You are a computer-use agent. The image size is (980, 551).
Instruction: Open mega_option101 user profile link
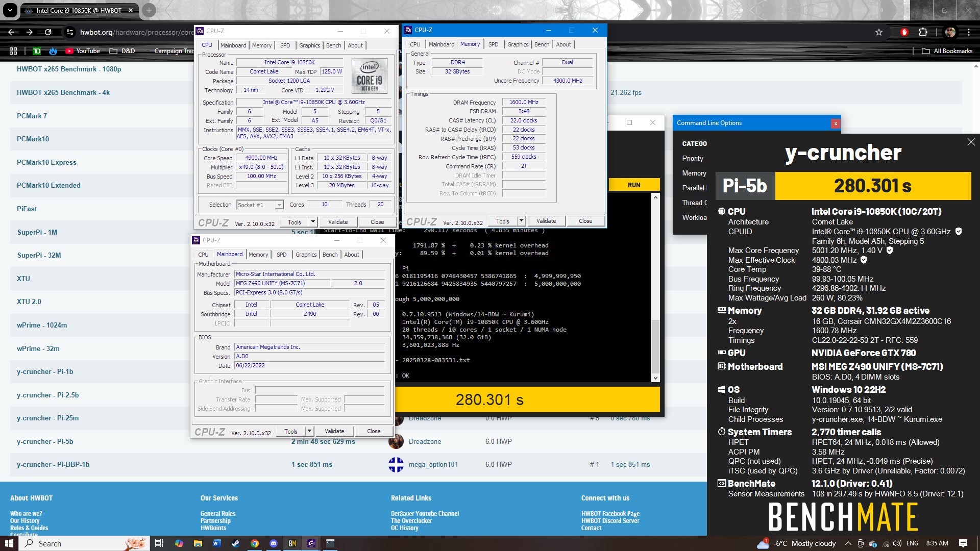[433, 464]
